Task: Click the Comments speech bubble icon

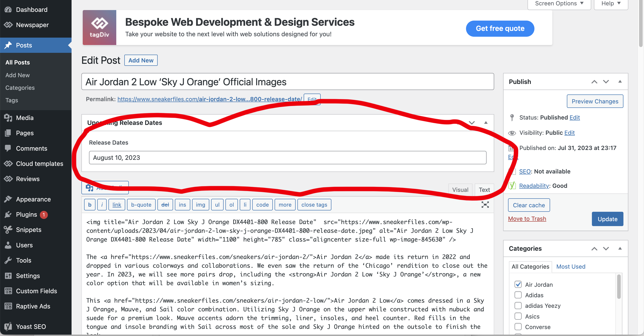Action: (8, 148)
